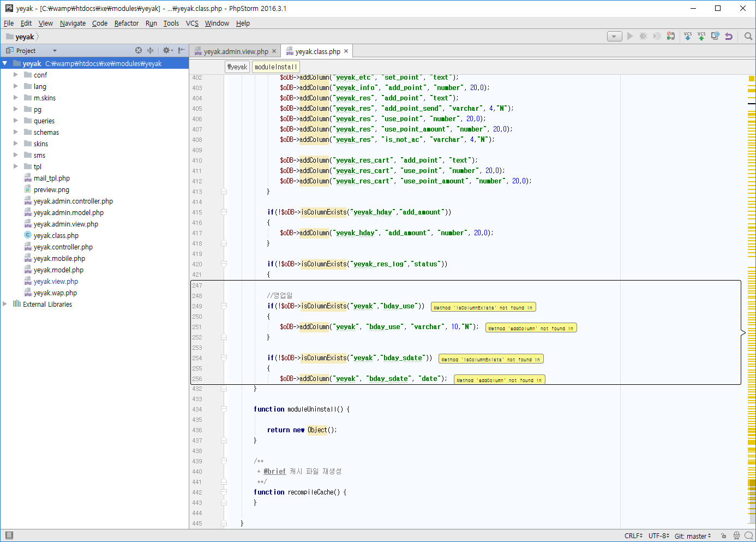Image resolution: width=756 pixels, height=542 pixels.
Task: Open Search Everywhere magnifier icon
Action: [748, 36]
